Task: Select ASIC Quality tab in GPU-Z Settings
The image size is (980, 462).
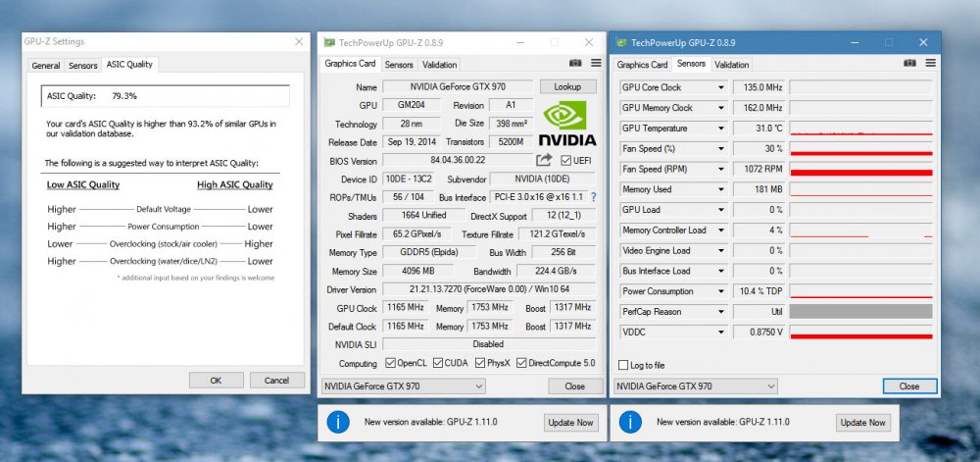Action: click(129, 65)
